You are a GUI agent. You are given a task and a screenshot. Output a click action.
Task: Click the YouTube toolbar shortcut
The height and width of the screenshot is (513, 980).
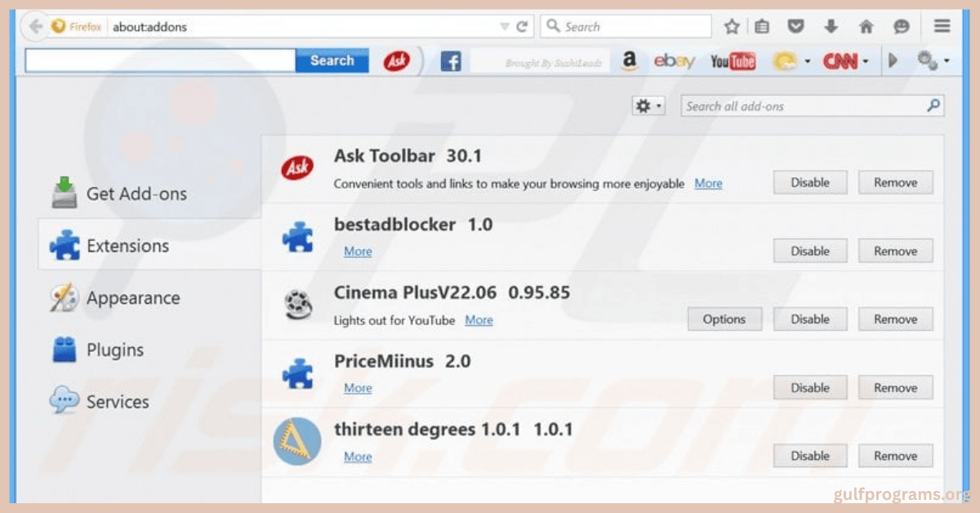pos(732,61)
